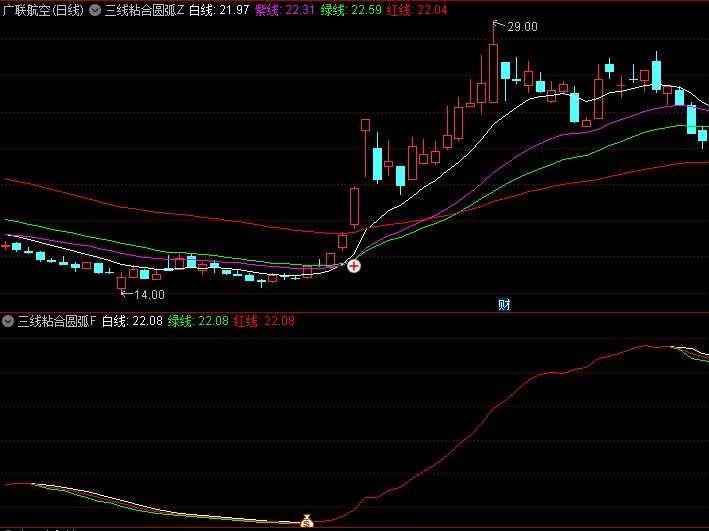Click the magenta 紫线 22.31 label

pyautogui.click(x=284, y=10)
